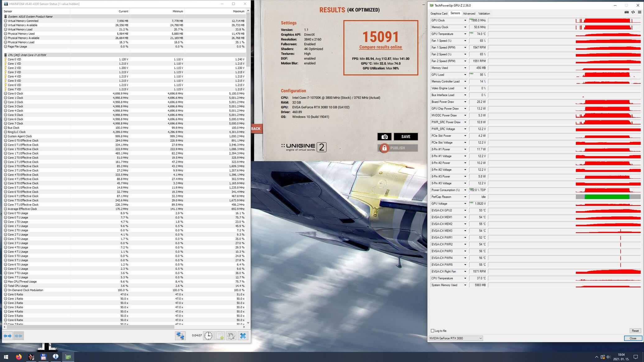Click the PUBLISH lock button
The image size is (644, 362).
(x=398, y=148)
